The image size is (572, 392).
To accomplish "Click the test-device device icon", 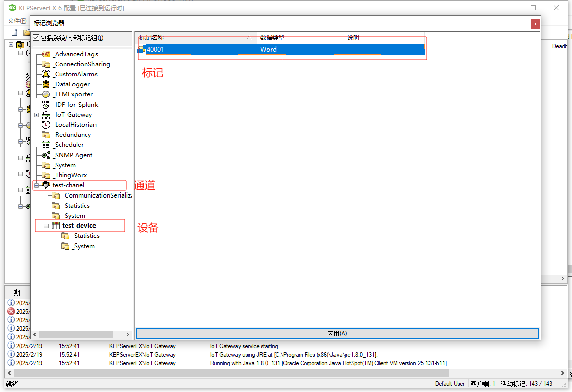I will (56, 226).
